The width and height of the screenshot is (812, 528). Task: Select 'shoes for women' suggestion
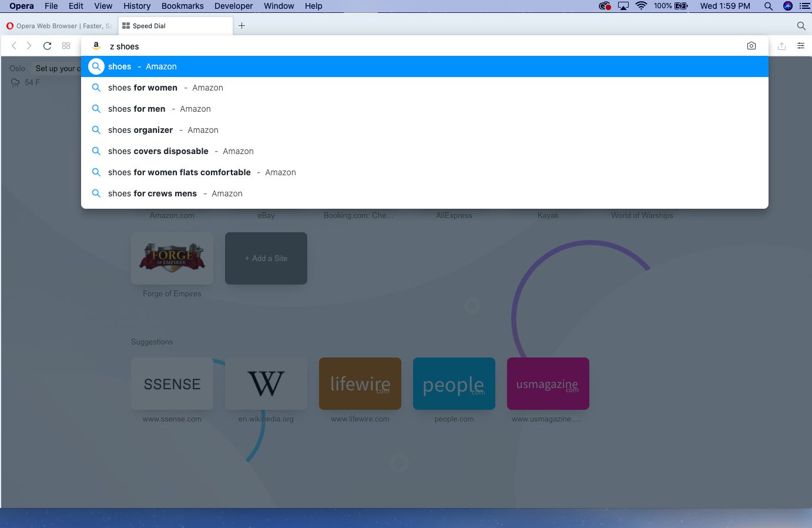coord(425,88)
